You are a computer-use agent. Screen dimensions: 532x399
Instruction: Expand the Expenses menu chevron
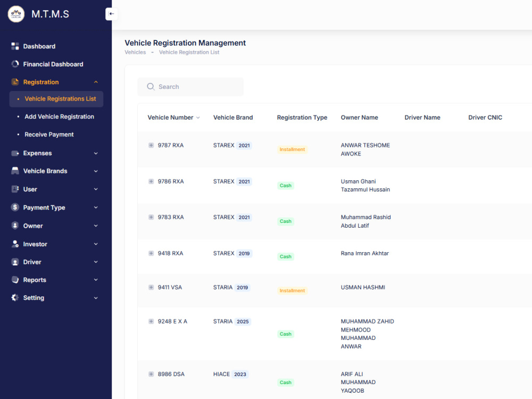pyautogui.click(x=96, y=153)
